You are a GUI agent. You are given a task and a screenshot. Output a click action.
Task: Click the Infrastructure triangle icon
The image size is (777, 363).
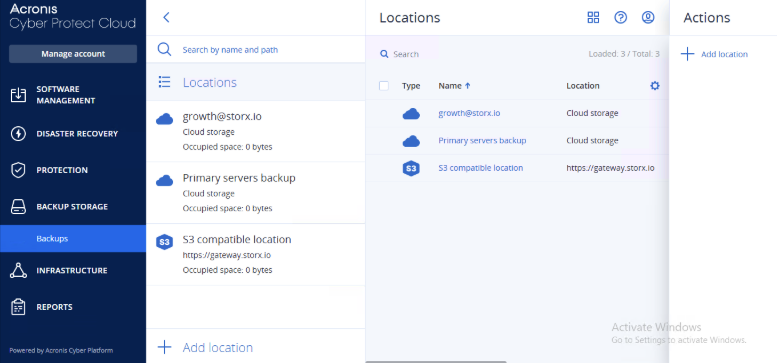pos(18,270)
